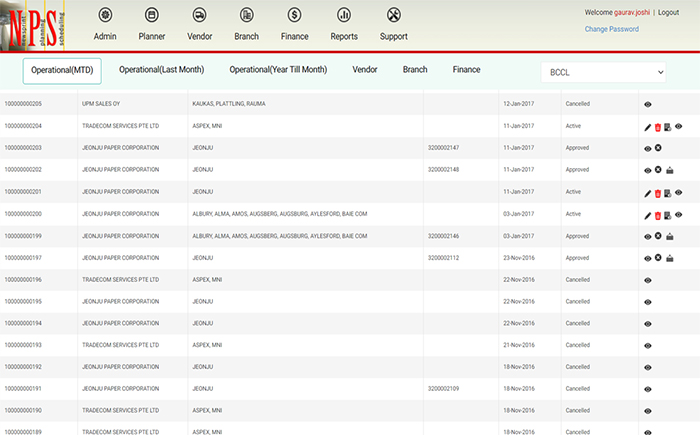This screenshot has width=700, height=435.
Task: Switch to Operational(Last Month) tab
Action: coord(162,70)
